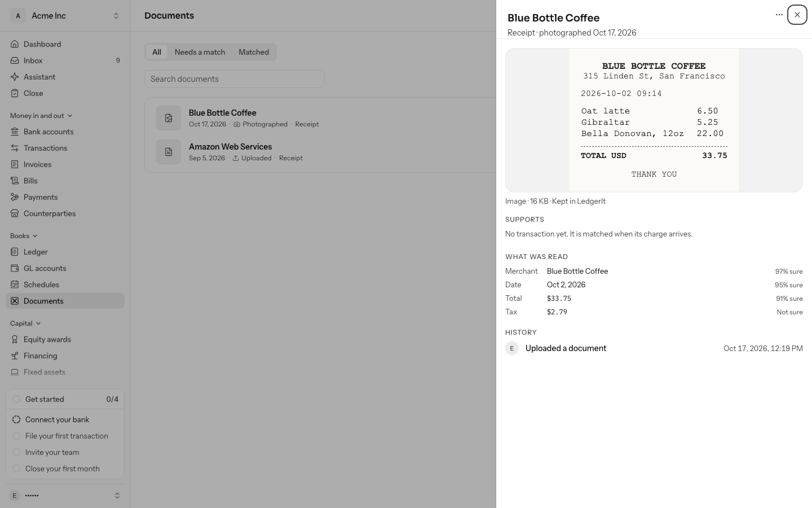
Task: Switch to the Matched tab
Action: [x=254, y=52]
